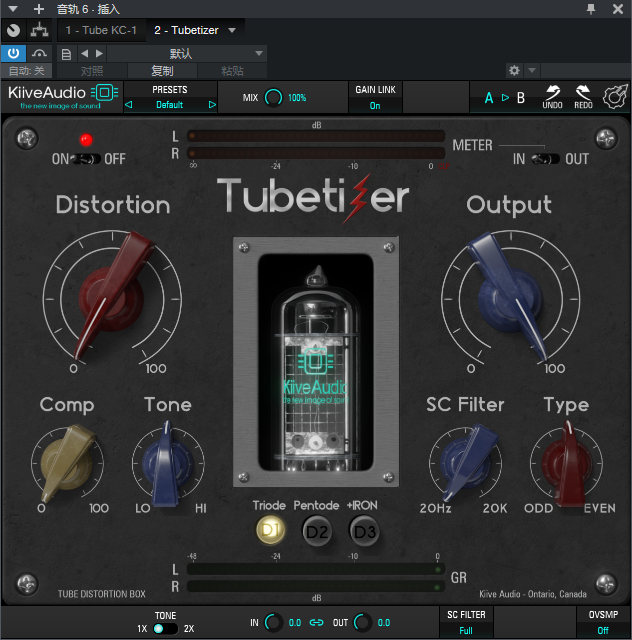The image size is (632, 640).
Task: Click the Tubetizer logo title
Action: (313, 197)
